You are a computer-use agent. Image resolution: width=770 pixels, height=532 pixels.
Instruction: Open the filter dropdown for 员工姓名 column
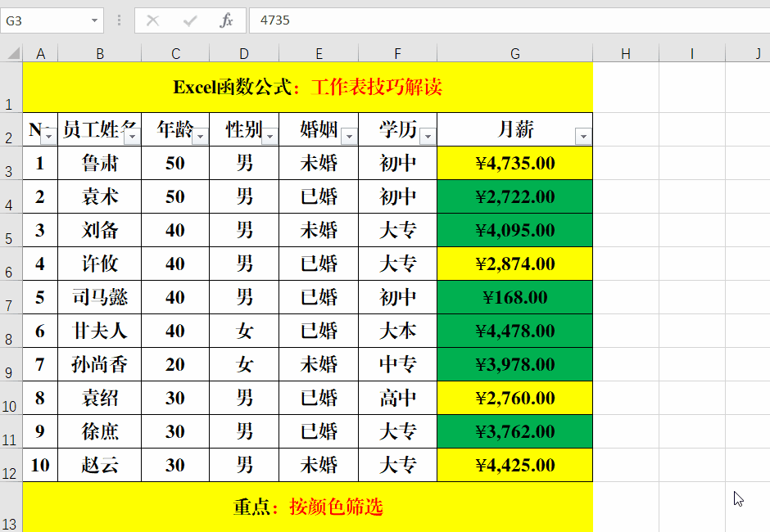pos(132,137)
